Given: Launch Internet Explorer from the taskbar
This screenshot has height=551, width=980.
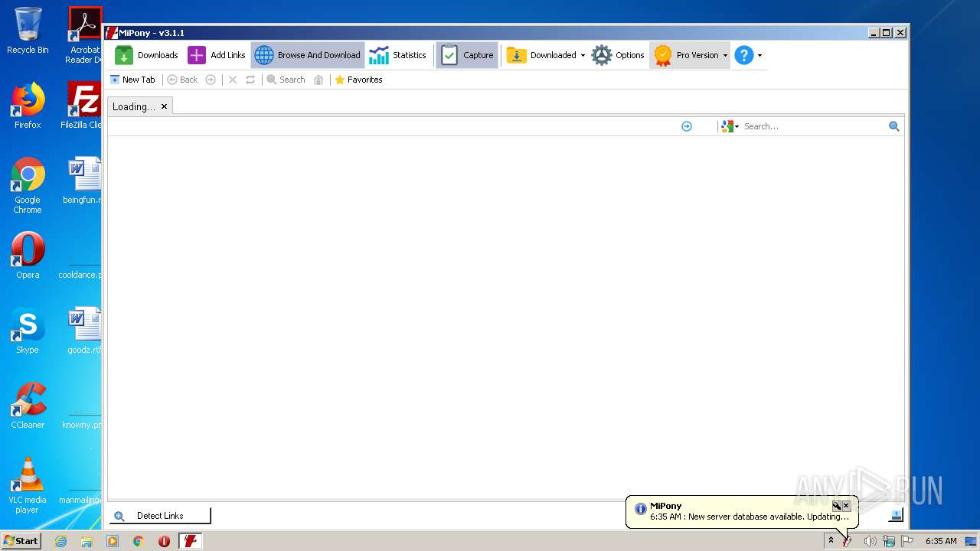Looking at the screenshot, I should (x=60, y=541).
